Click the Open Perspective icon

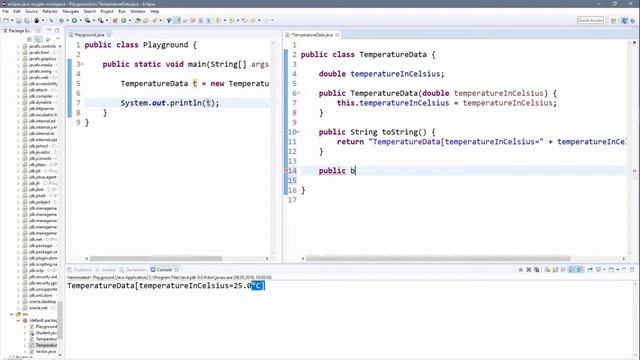(x=613, y=20)
